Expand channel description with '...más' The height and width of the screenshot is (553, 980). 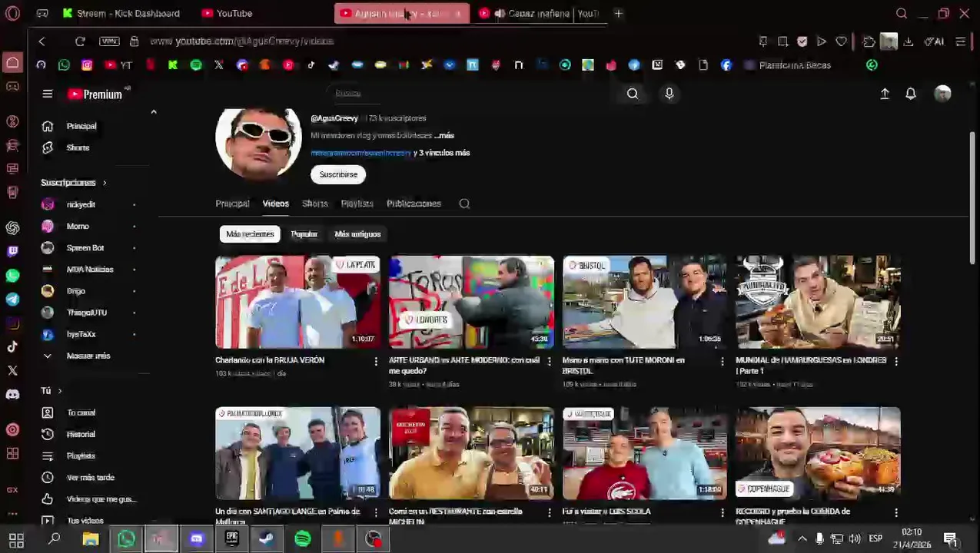click(x=444, y=135)
